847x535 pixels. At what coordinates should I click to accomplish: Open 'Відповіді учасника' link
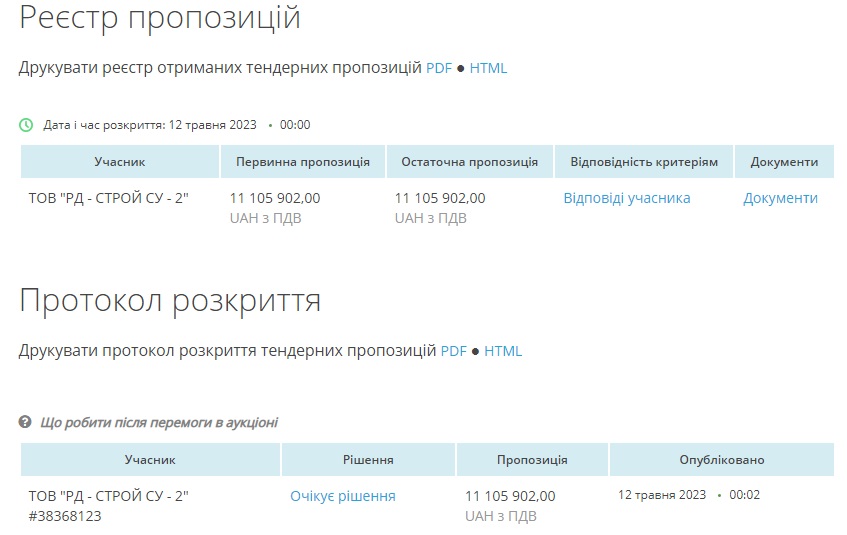tap(627, 198)
